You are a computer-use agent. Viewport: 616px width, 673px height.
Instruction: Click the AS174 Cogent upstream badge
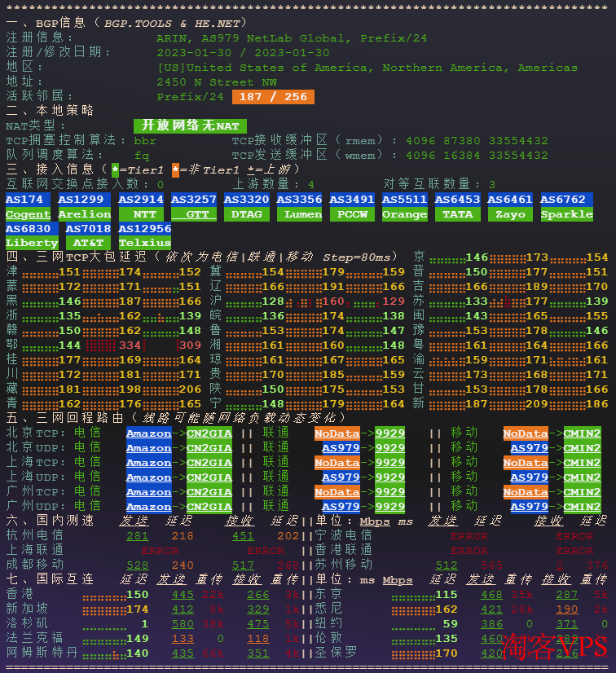(28, 207)
